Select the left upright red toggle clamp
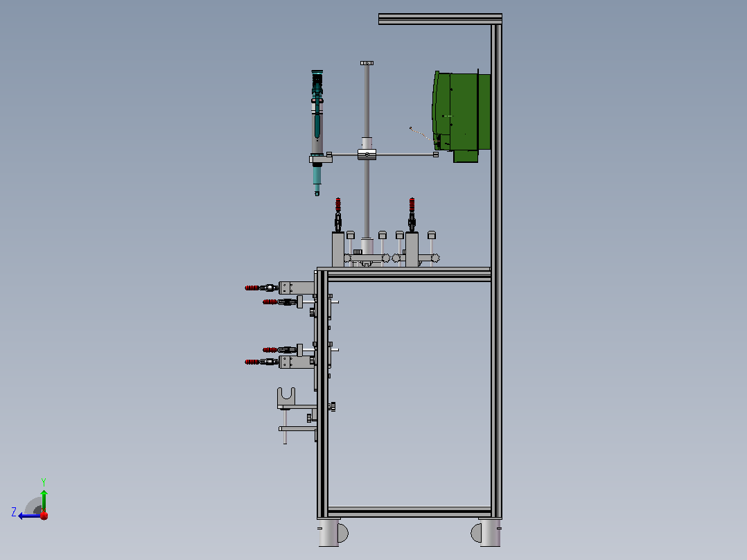The width and height of the screenshot is (747, 560). point(337,215)
